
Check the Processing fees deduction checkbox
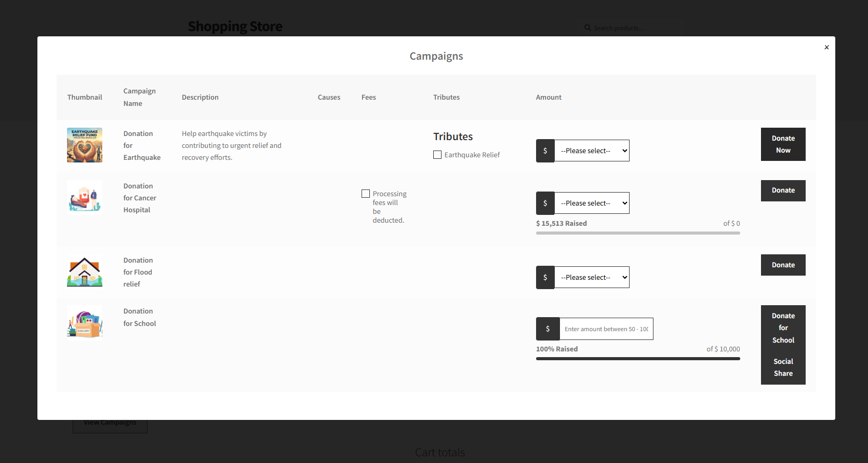[366, 194]
